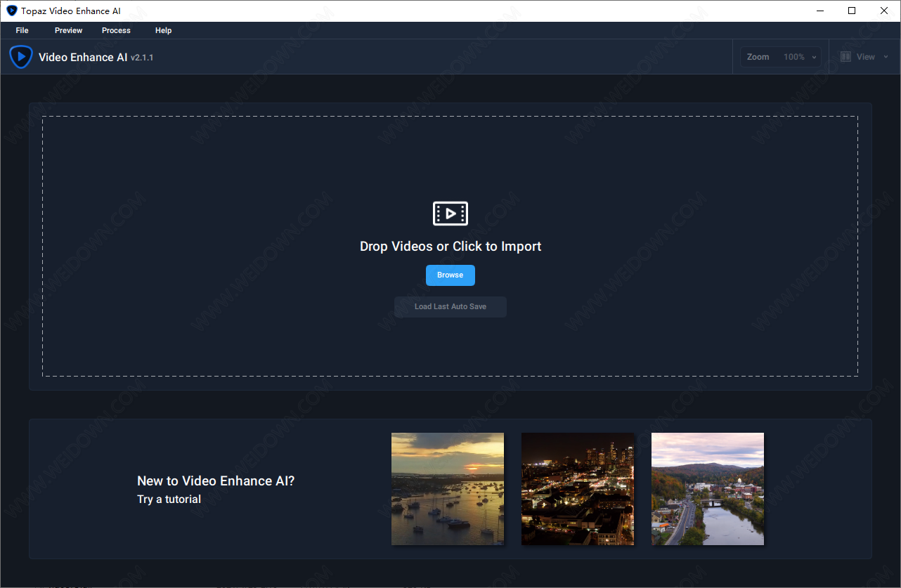This screenshot has width=901, height=588.
Task: Expand the View dropdown
Action: (864, 57)
